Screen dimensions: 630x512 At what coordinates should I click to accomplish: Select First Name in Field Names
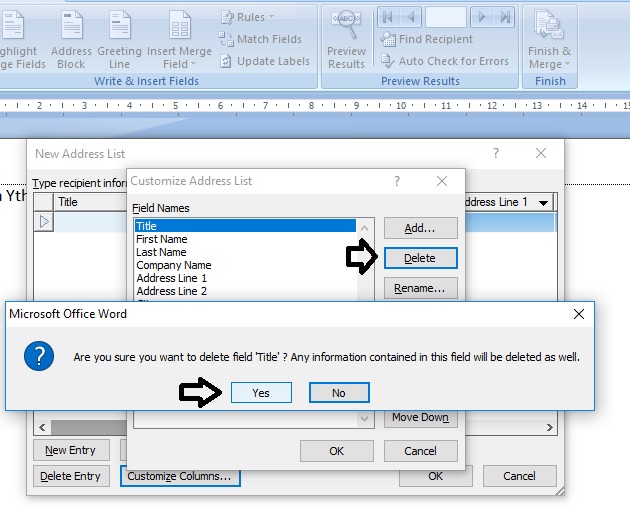(245, 239)
